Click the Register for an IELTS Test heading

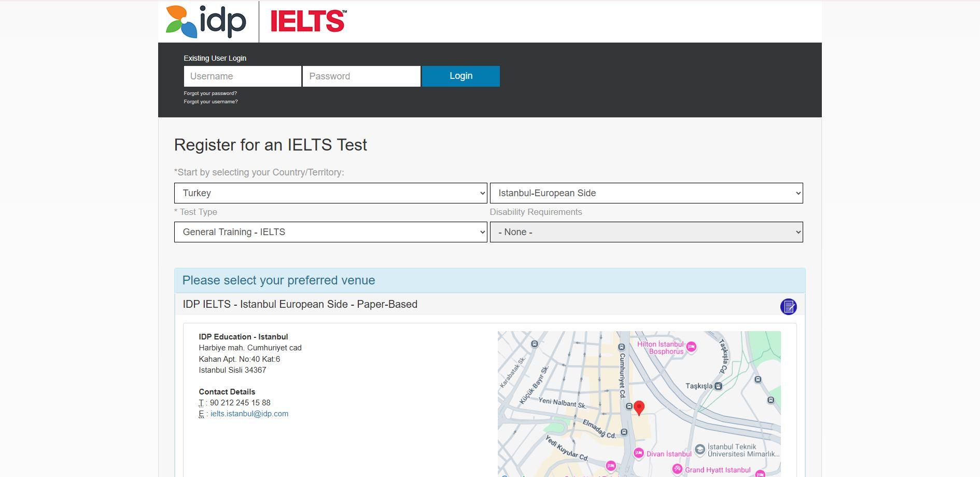click(271, 145)
